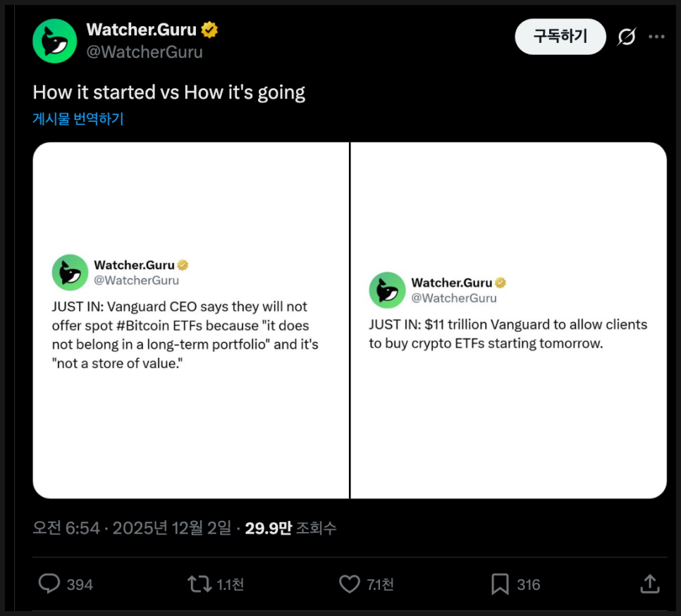The height and width of the screenshot is (616, 681).
Task: Click the reply speech bubble icon
Action: tap(49, 584)
